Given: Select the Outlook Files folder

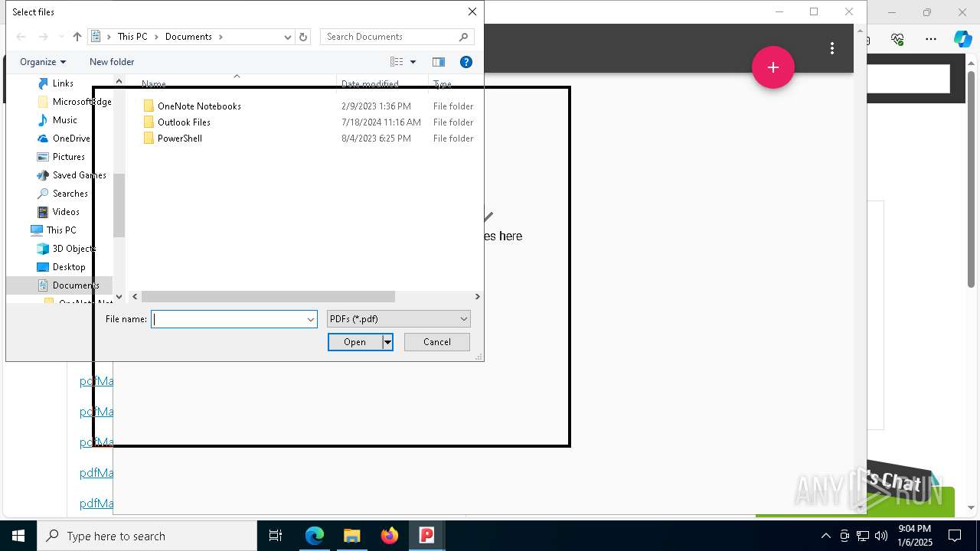Looking at the screenshot, I should tap(184, 122).
